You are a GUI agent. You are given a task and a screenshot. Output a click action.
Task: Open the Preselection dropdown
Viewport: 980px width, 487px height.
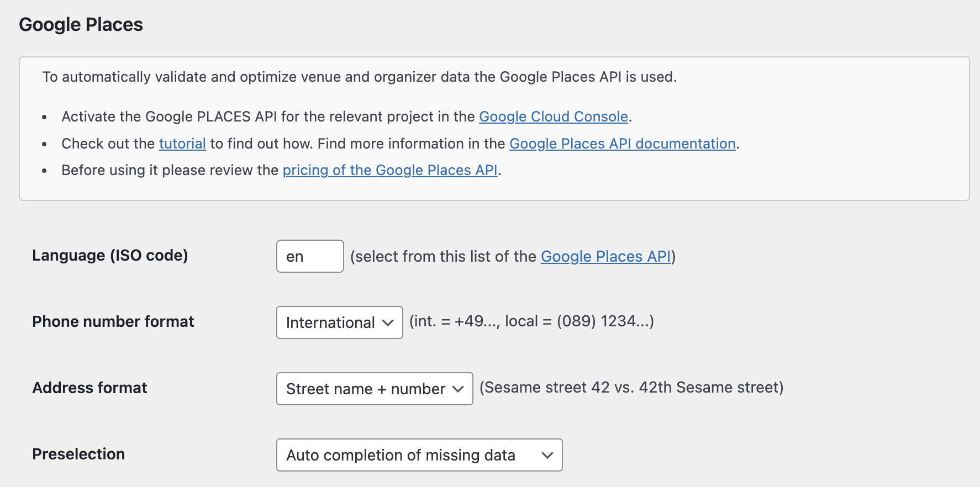[419, 455]
